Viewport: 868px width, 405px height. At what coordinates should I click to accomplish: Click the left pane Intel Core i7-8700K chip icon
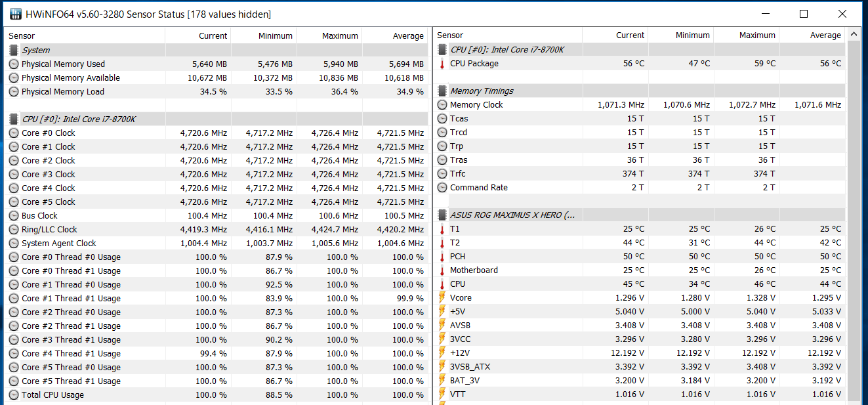(x=14, y=119)
